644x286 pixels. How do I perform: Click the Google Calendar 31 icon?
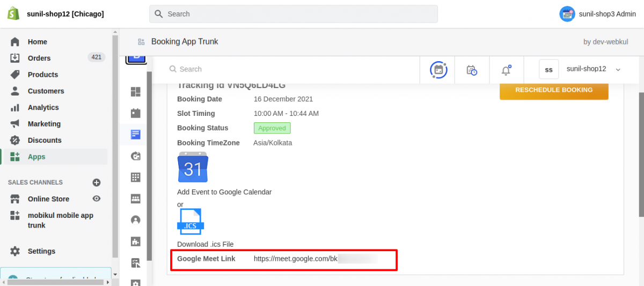[193, 167]
